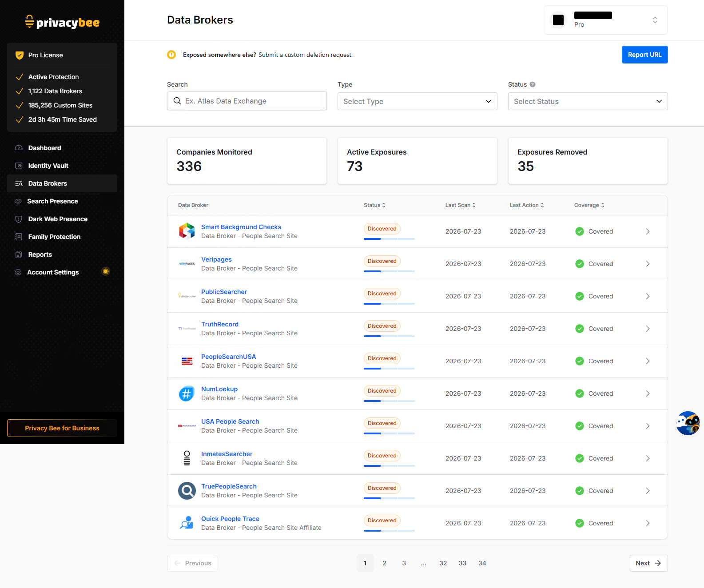Click the TruePeopleSearch magnifier logo
The width and height of the screenshot is (704, 588).
(187, 491)
